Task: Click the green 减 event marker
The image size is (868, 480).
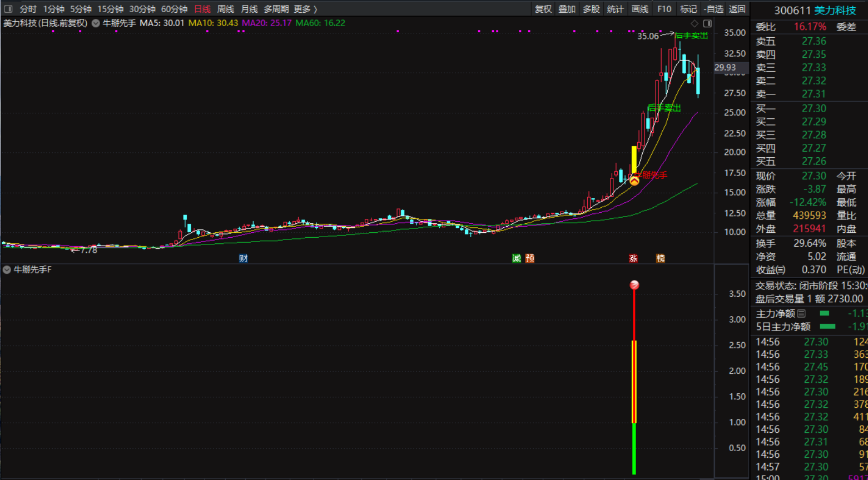Action: point(517,258)
